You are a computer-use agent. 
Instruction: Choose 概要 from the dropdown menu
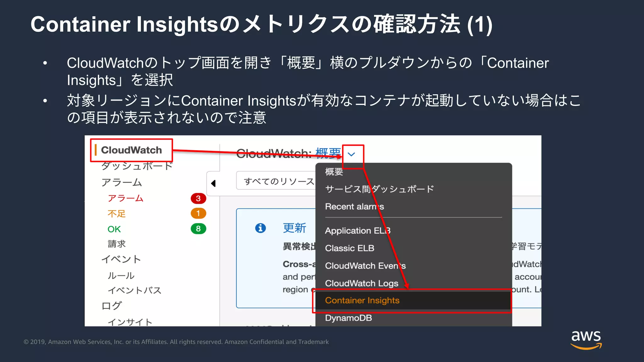334,172
